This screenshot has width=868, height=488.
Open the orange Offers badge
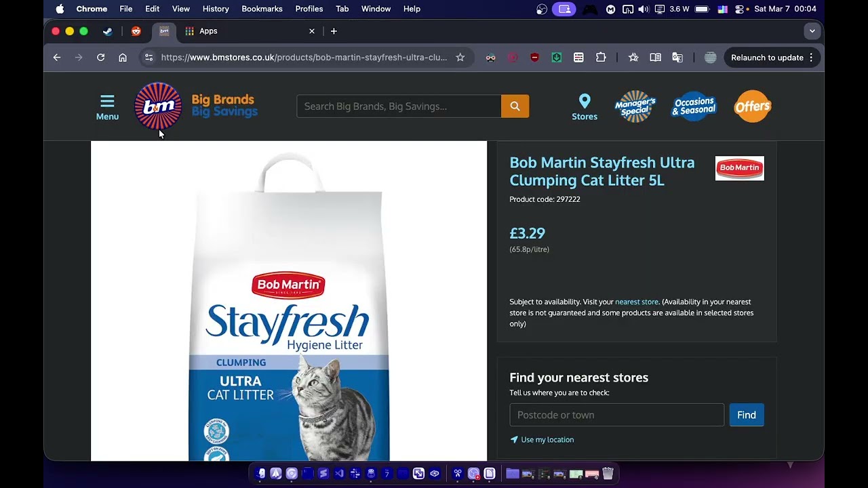pyautogui.click(x=753, y=106)
